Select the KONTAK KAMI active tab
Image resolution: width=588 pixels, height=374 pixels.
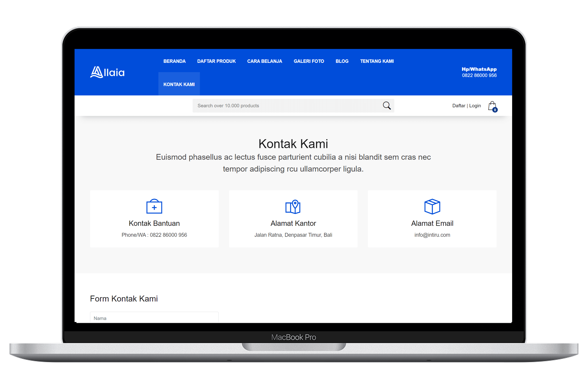(x=179, y=84)
